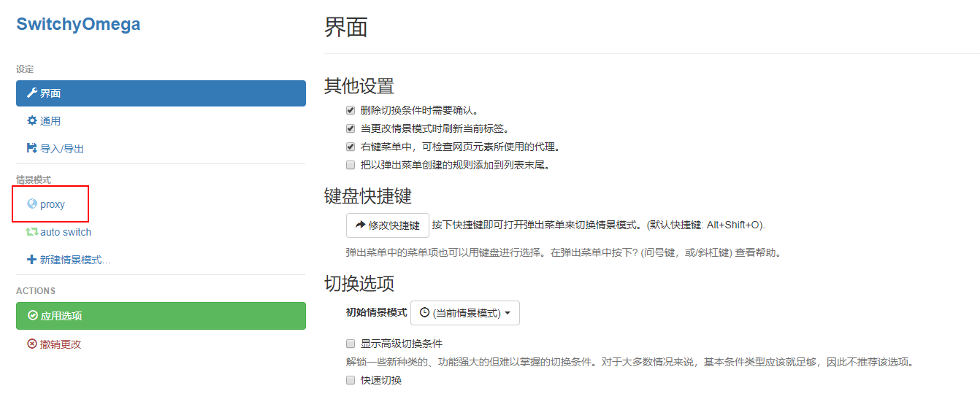Enable 显示高级切换条件 checkbox
980x418 pixels.
351,344
